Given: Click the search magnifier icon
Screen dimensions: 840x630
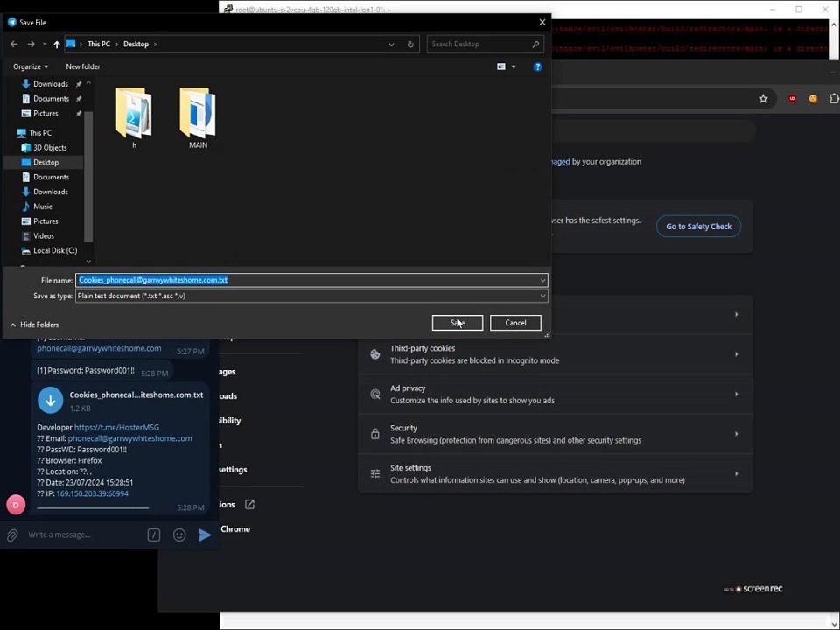Looking at the screenshot, I should coord(535,44).
